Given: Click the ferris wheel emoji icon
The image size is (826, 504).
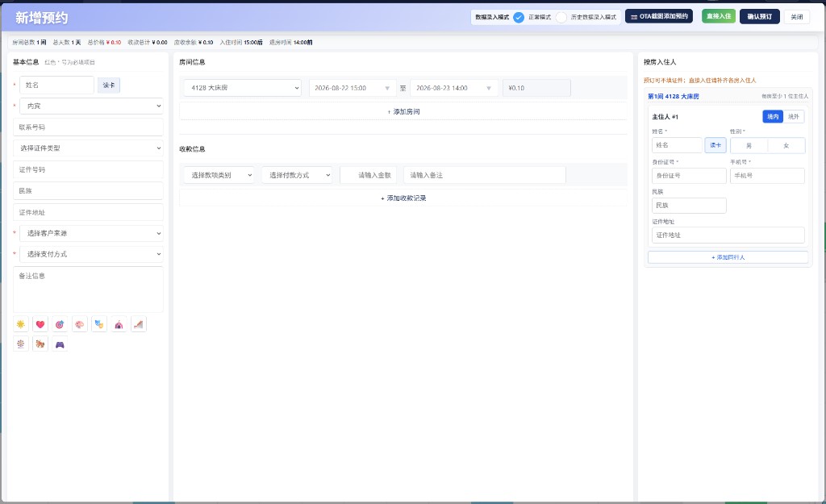Looking at the screenshot, I should [x=20, y=344].
